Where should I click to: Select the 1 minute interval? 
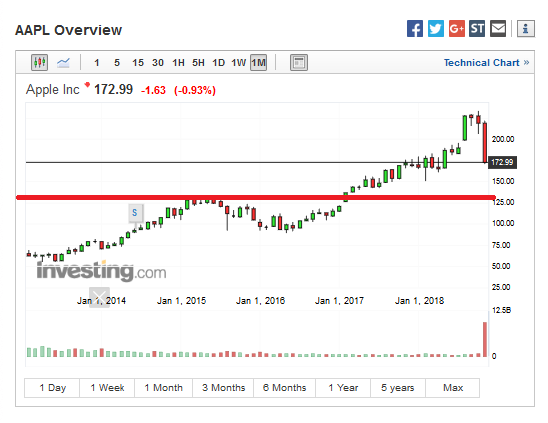point(97,63)
